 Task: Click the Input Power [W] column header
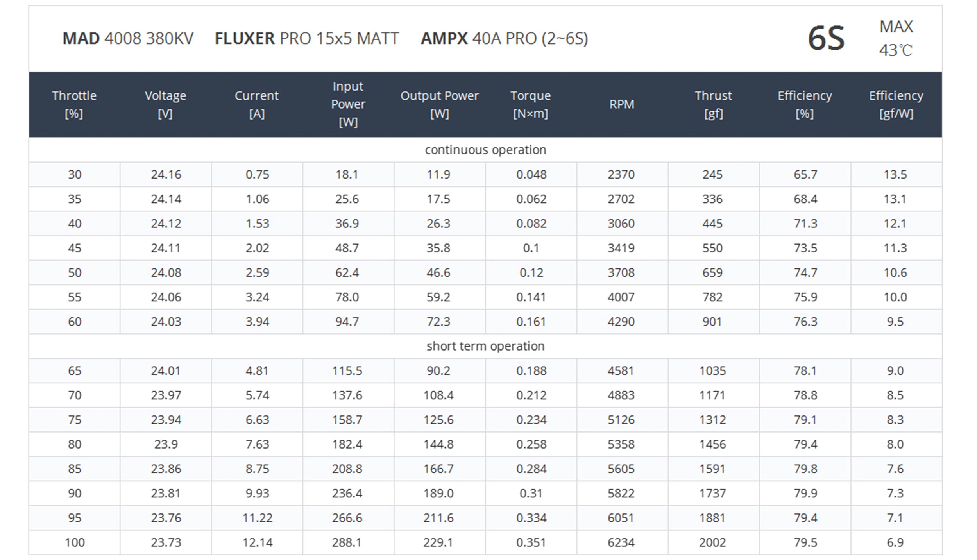pyautogui.click(x=348, y=104)
